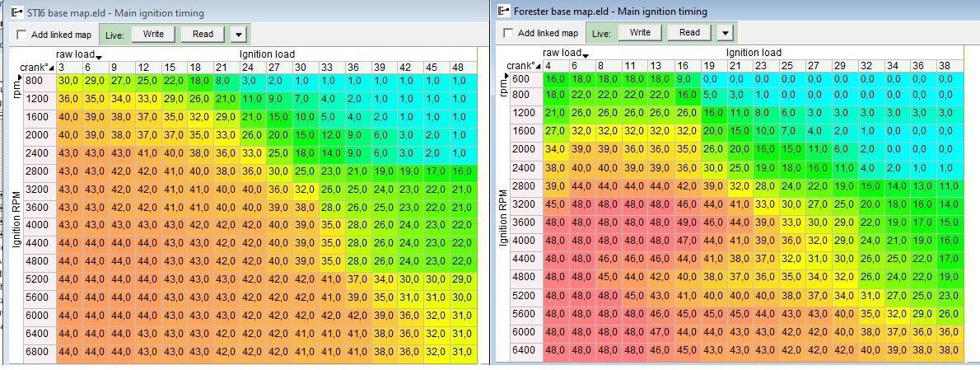The height and width of the screenshot is (370, 980).
Task: Click Write button in Forester window
Action: pyautogui.click(x=640, y=32)
